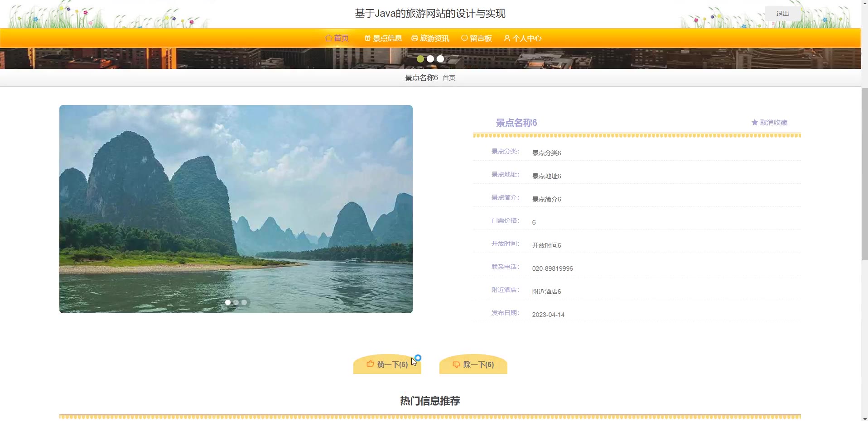Click the publish date 2023-04-14
The height and width of the screenshot is (421, 868).
548,315
